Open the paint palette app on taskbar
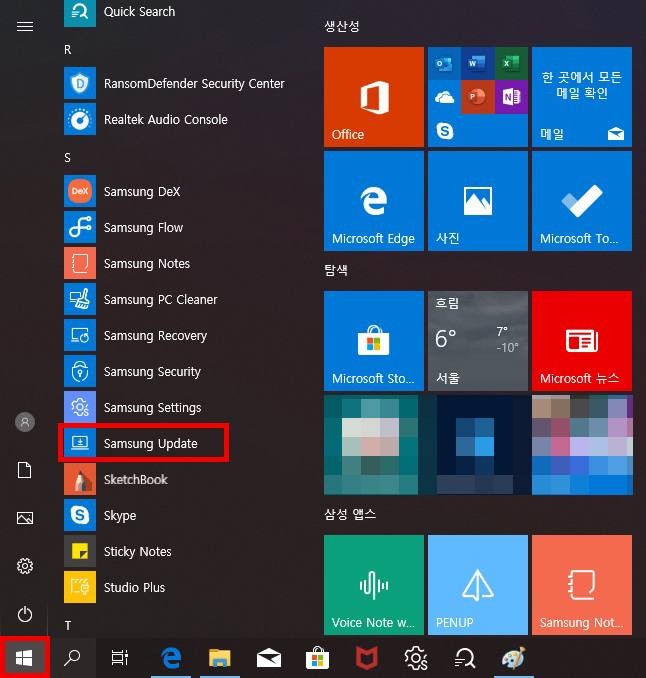Image resolution: width=646 pixels, height=678 pixels. (514, 658)
